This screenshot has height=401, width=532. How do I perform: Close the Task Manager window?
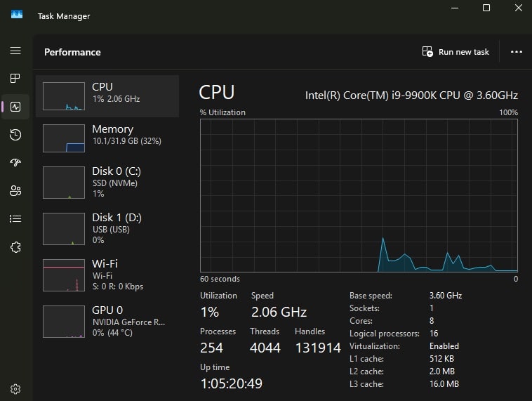[x=518, y=8]
